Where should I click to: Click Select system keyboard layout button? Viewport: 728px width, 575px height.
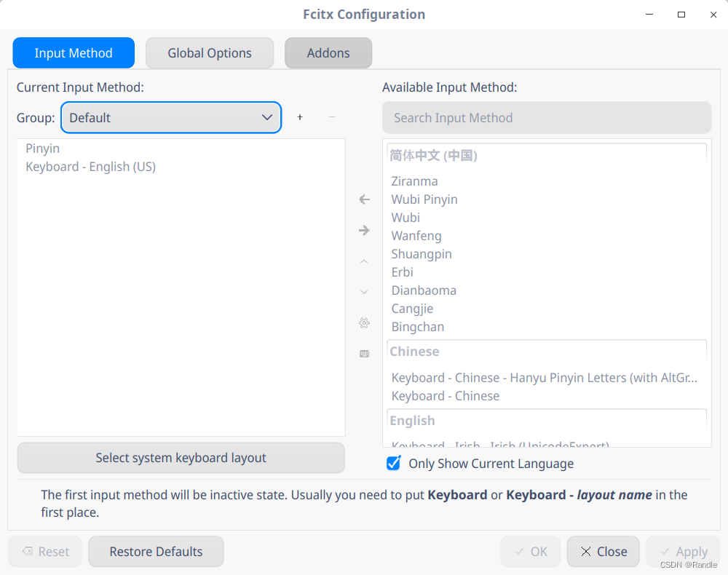pos(181,458)
